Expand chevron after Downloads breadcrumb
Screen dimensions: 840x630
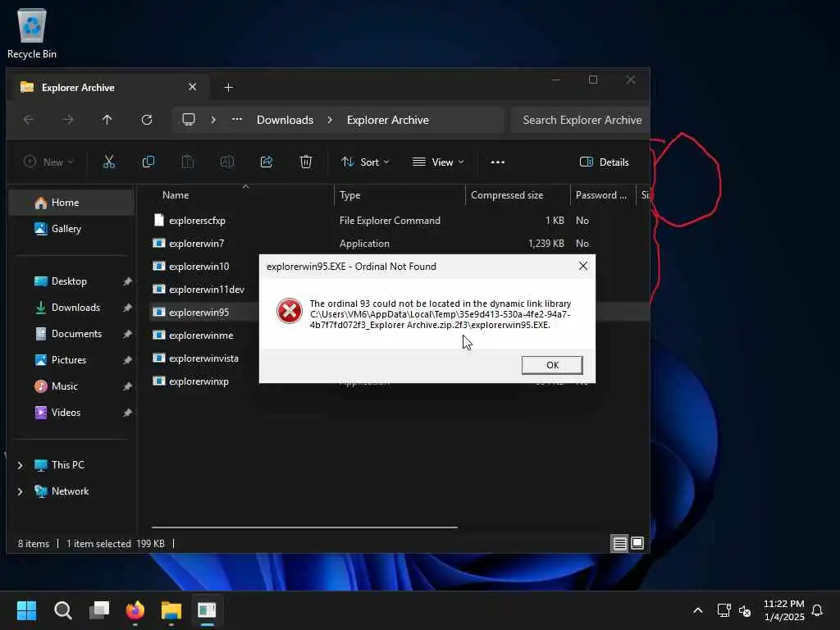[330, 120]
